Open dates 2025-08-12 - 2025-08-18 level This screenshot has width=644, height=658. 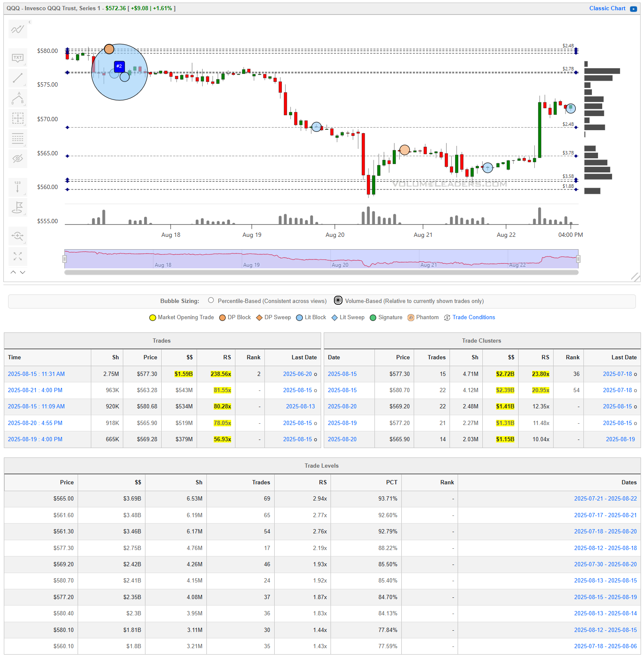click(605, 548)
